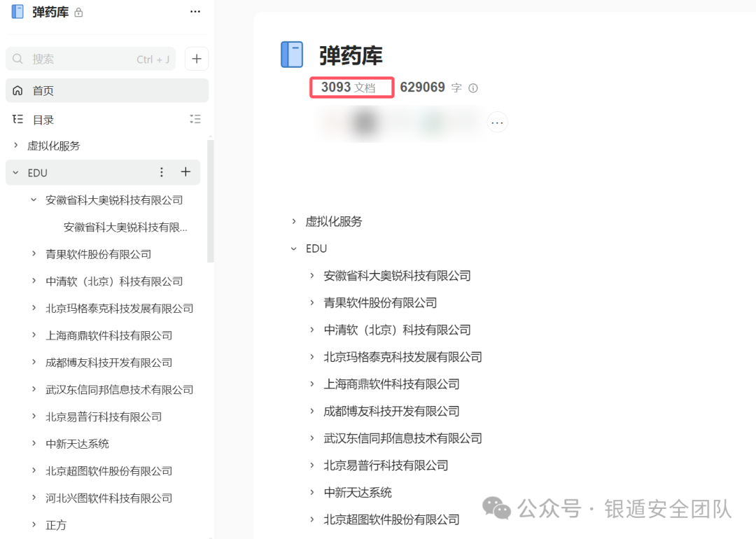Viewport: 756px width, 539px height.
Task: Click the 目录 tree icon
Action: (x=17, y=119)
